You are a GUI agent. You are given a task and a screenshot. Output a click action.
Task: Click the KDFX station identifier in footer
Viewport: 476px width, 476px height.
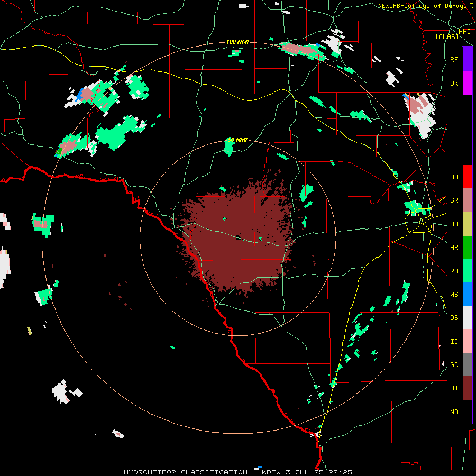click(271, 472)
